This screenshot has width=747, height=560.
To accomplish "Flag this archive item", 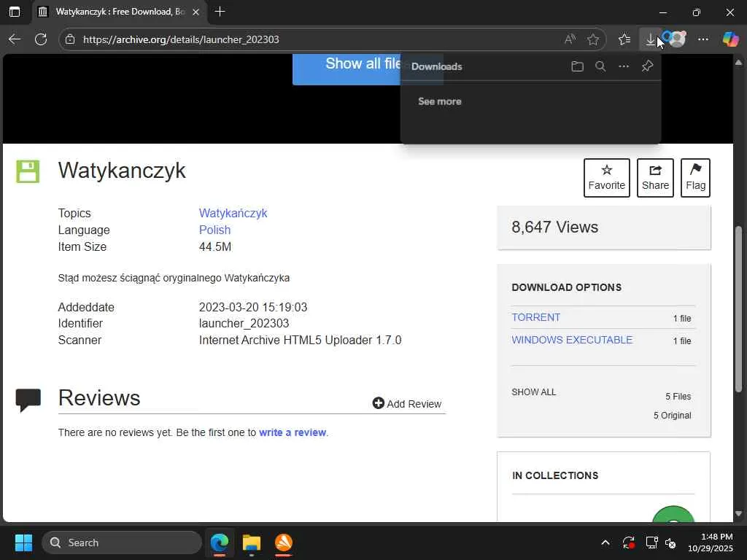I will [695, 178].
